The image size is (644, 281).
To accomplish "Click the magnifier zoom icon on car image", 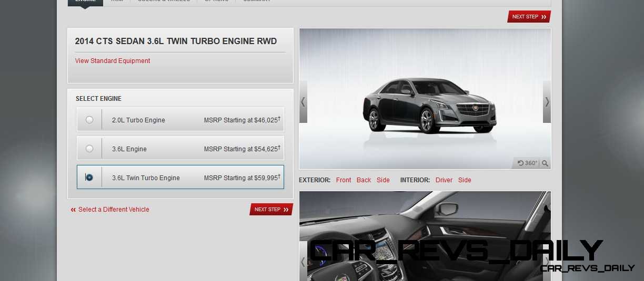I will (545, 163).
